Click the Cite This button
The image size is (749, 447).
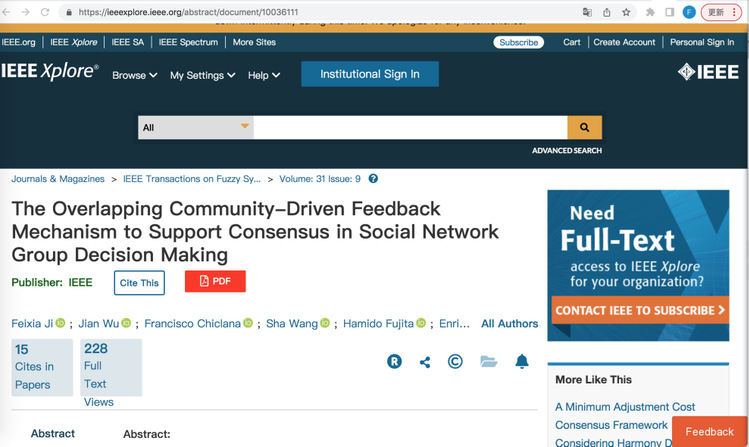point(139,283)
